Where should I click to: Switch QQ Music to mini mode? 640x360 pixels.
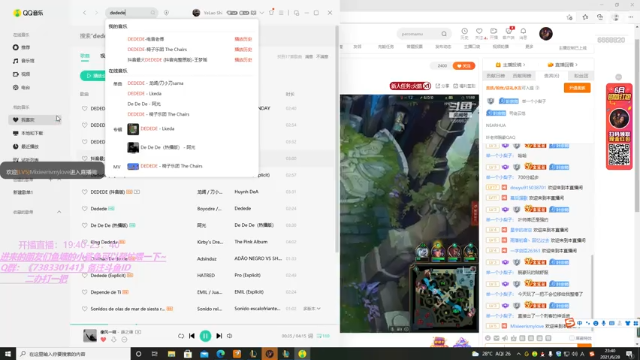[297, 13]
